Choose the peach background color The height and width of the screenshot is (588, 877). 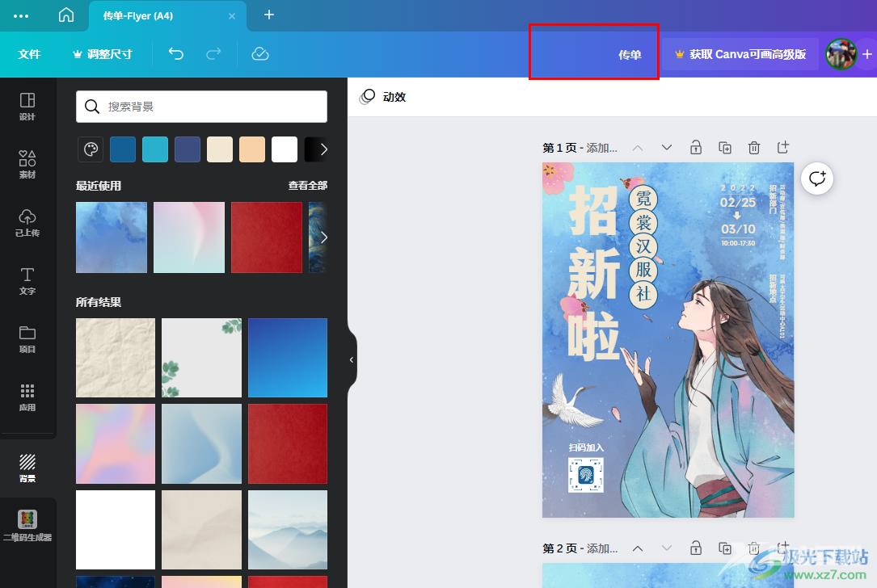click(252, 149)
